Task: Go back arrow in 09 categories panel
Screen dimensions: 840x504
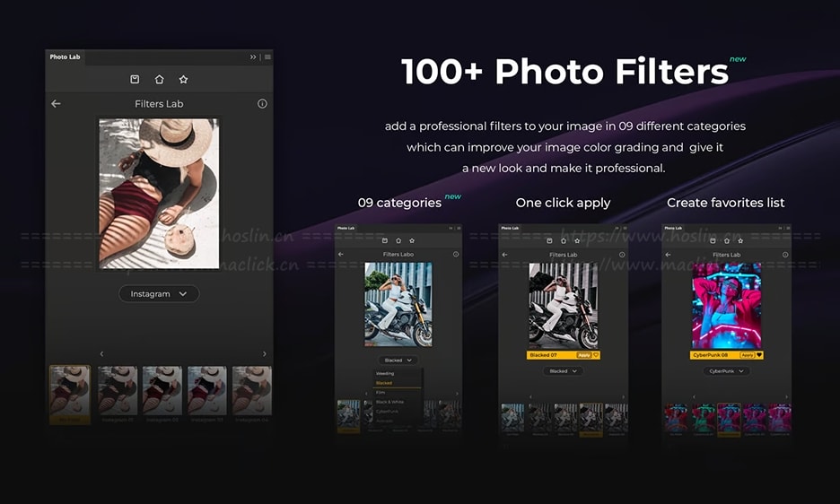Action: click(x=341, y=255)
